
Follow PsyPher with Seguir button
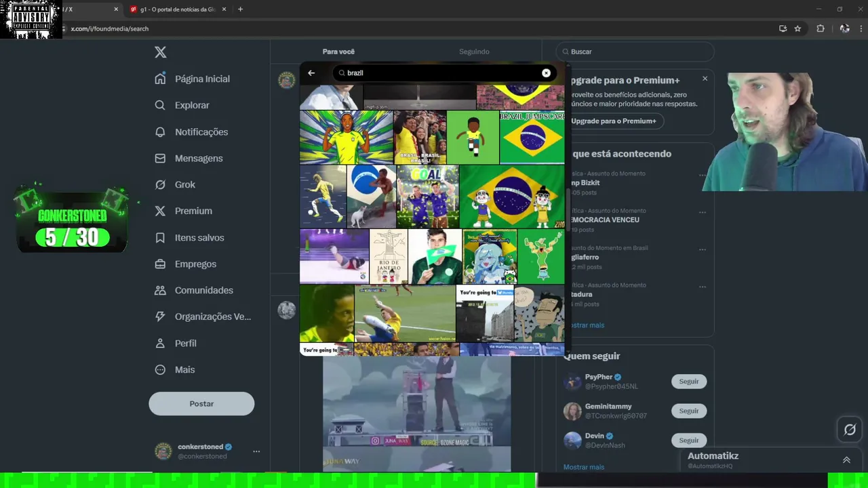point(689,382)
